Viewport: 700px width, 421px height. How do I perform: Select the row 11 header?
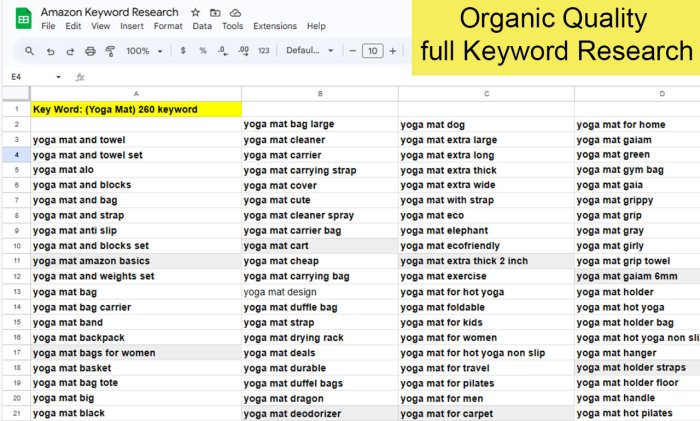click(17, 261)
